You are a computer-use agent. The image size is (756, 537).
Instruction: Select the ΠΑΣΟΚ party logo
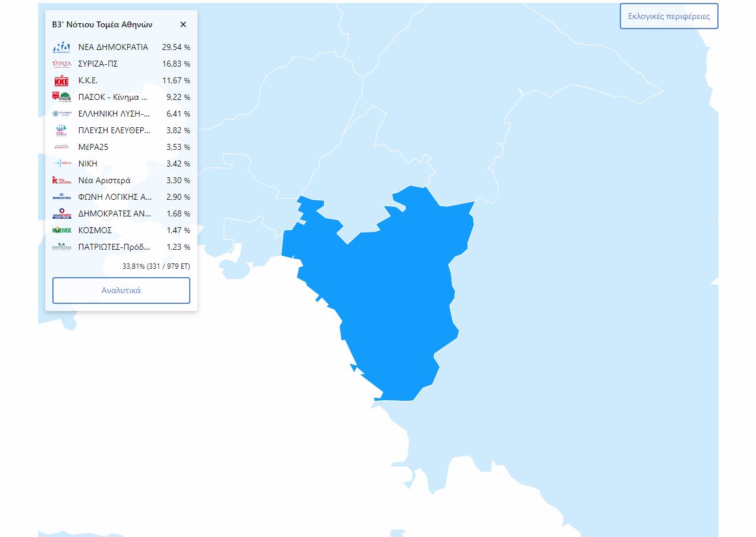(62, 97)
